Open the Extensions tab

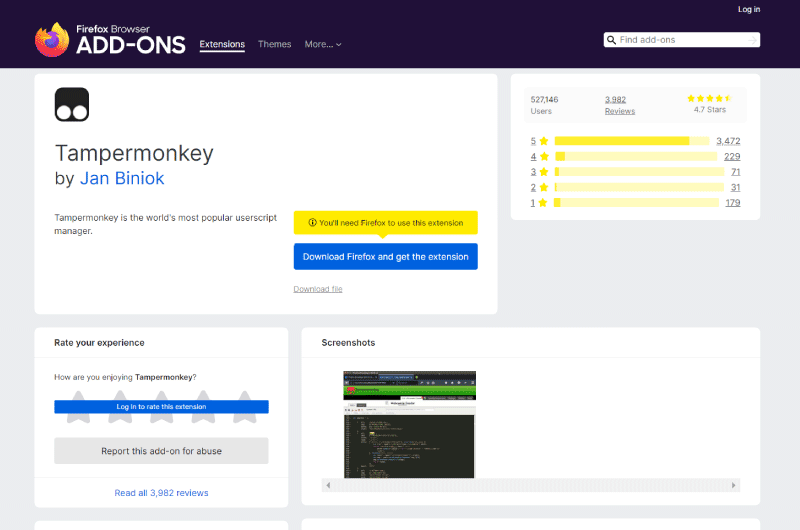(222, 44)
